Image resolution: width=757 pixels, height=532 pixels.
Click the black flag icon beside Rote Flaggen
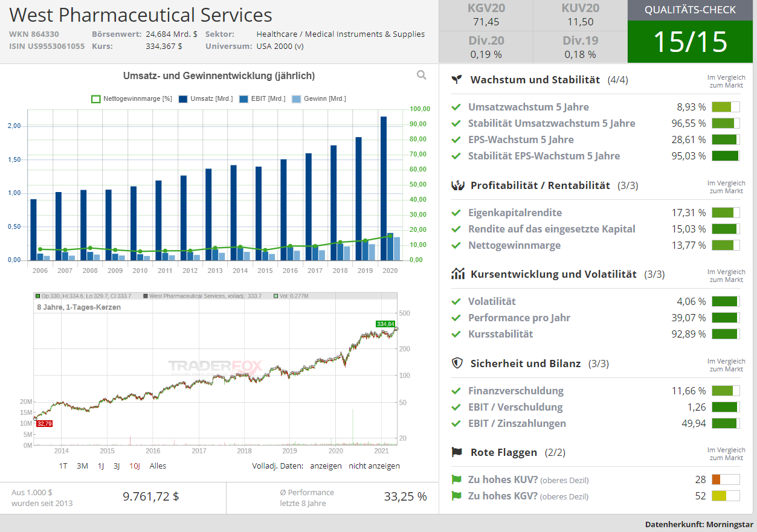click(x=458, y=452)
